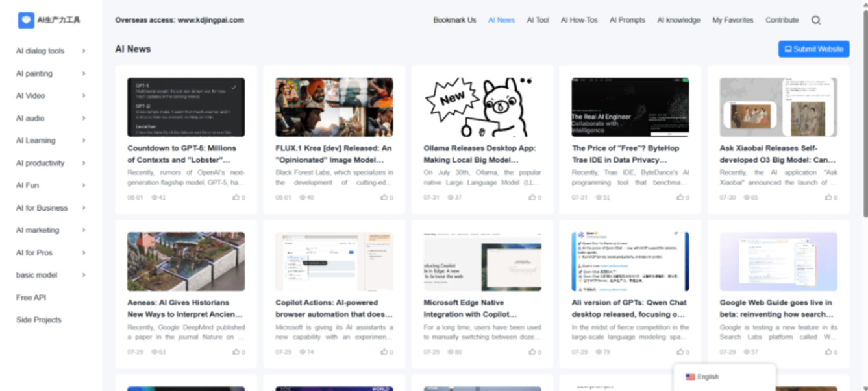Viewport: 868px width, 391px height.
Task: Select AI News navigation tab
Action: pyautogui.click(x=501, y=20)
